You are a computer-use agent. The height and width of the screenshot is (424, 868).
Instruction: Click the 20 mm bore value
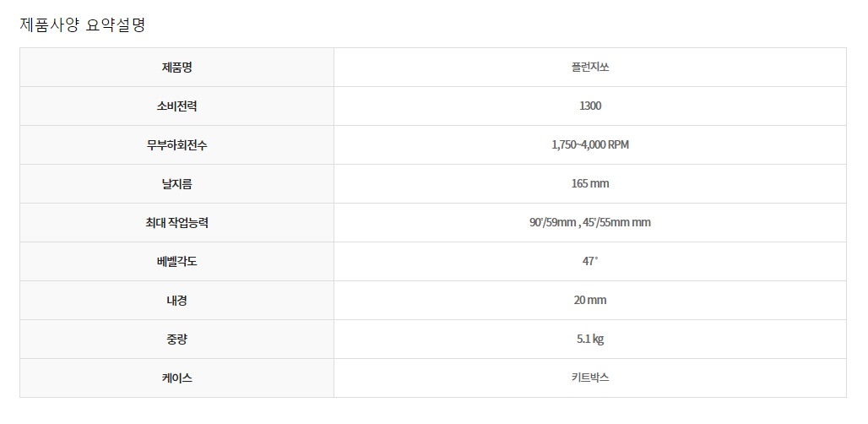click(590, 300)
